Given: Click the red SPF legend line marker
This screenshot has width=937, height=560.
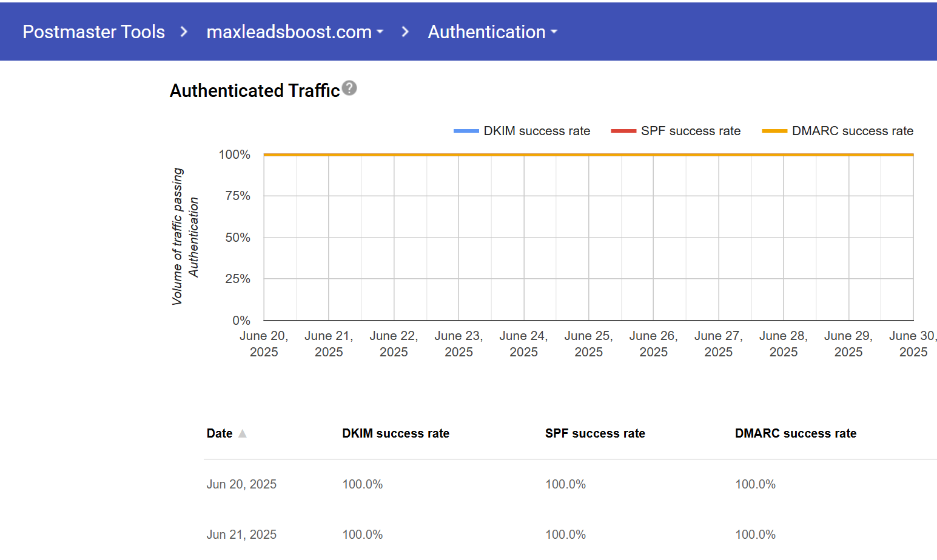Looking at the screenshot, I should [x=623, y=131].
